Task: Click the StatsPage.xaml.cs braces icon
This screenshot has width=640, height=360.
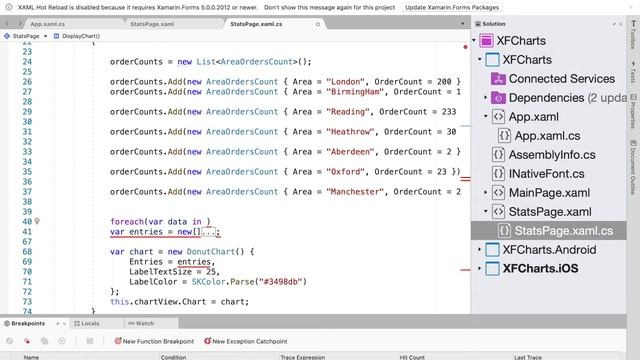Action: point(504,231)
